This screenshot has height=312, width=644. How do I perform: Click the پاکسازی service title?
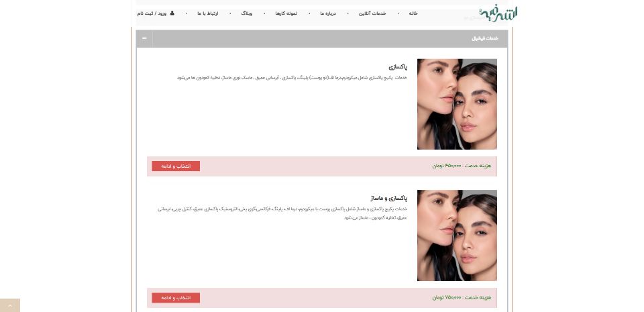click(398, 67)
